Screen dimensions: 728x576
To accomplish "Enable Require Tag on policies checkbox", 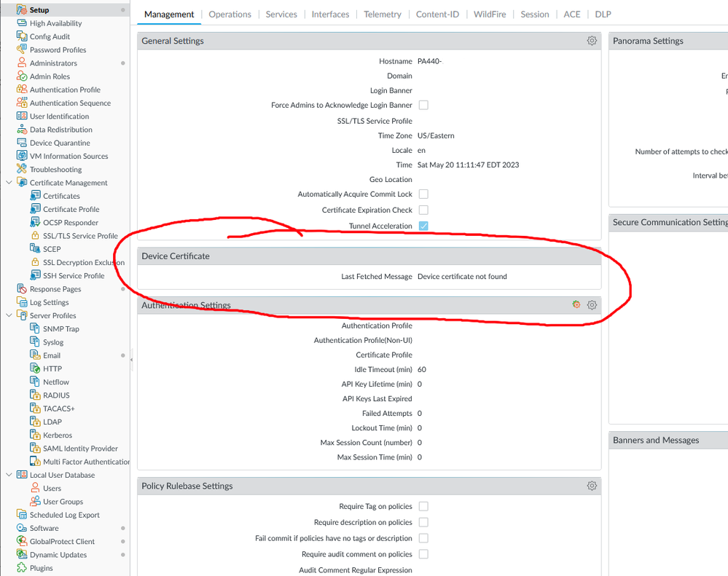I will point(423,506).
